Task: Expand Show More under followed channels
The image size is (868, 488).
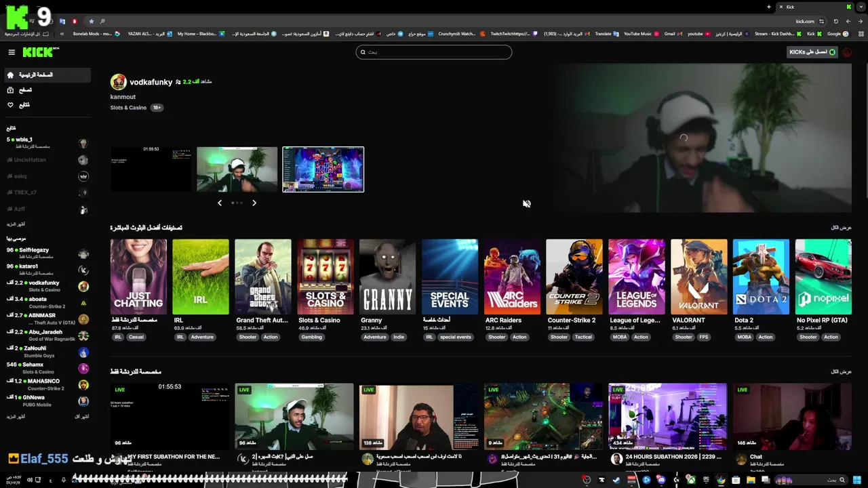Action: pos(16,224)
